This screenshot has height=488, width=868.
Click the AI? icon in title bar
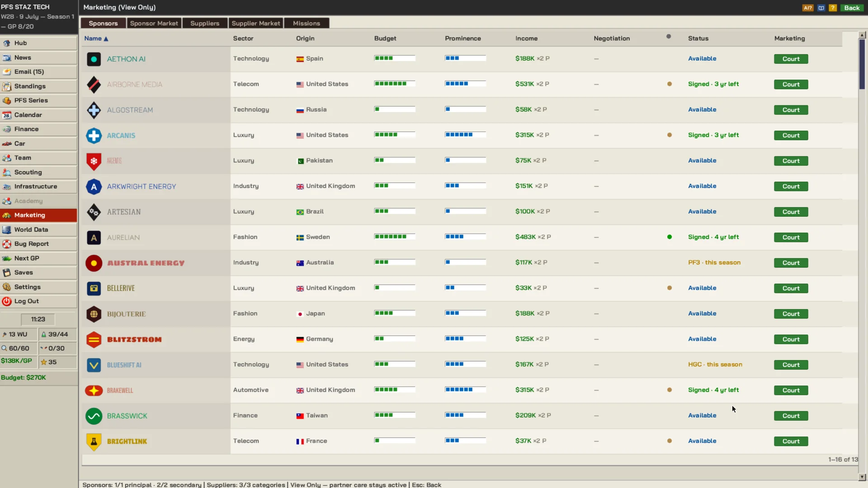coord(807,8)
